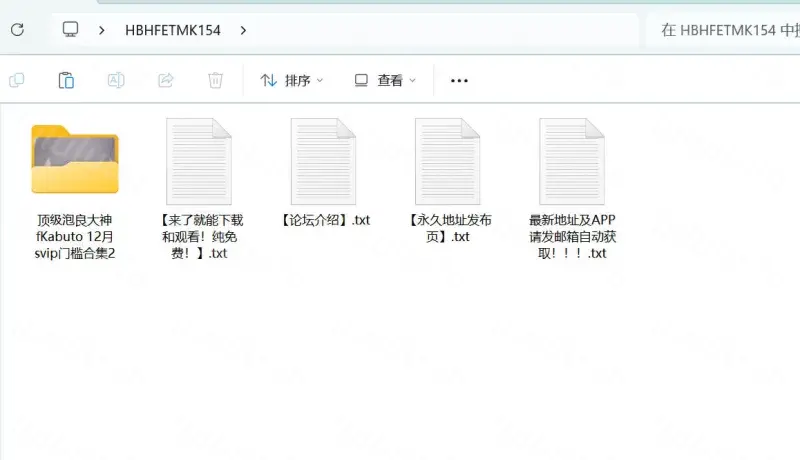Focus the search box in HBHFETMK154
Image resolution: width=800 pixels, height=460 pixels.
[x=723, y=31]
